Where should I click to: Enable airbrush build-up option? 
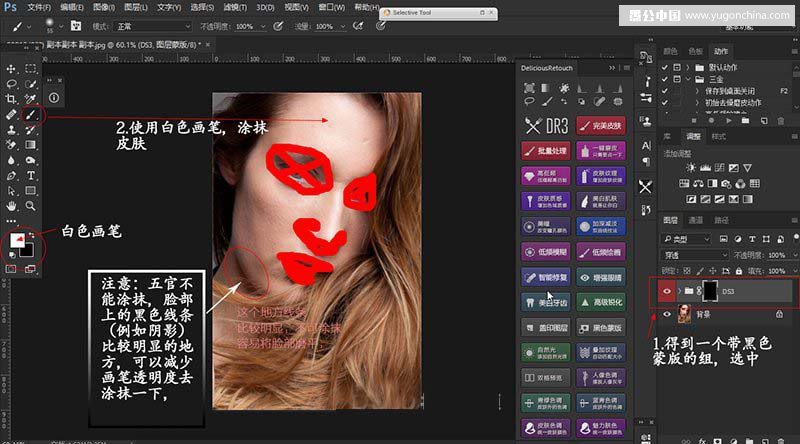[x=358, y=26]
